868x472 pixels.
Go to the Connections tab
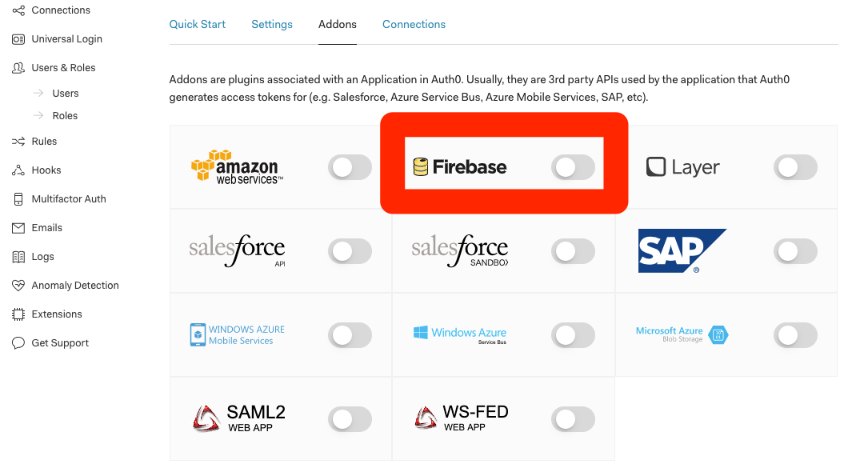coord(414,24)
